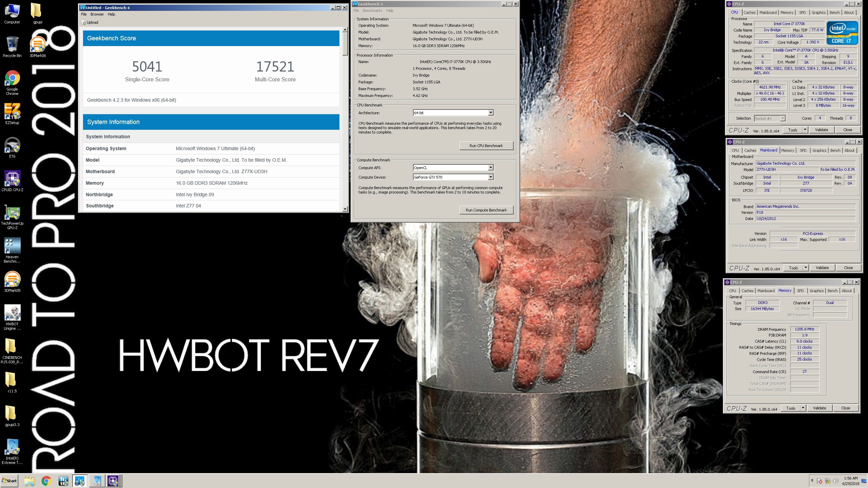Open the File menu in the Untitled Geekbench window
Screen dimensions: 868x488
(x=84, y=14)
